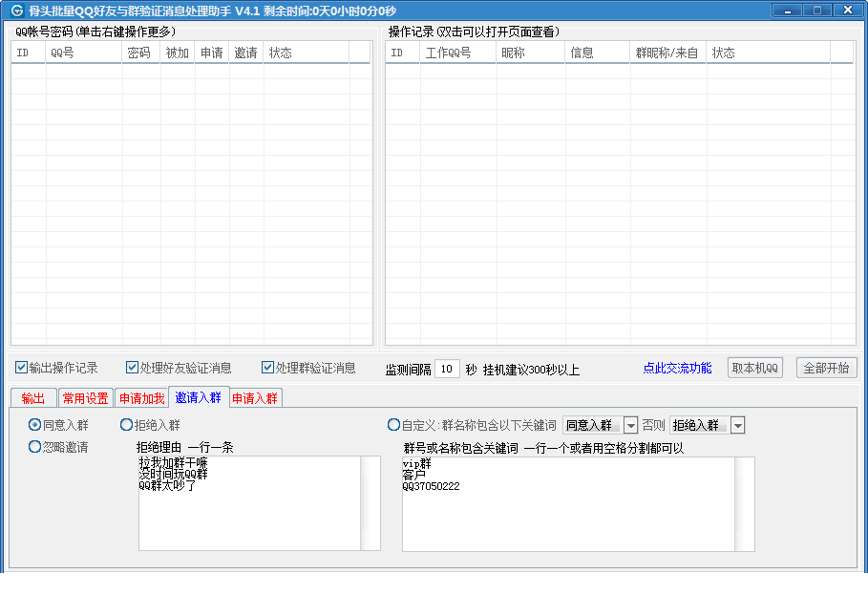The width and height of the screenshot is (868, 595).
Task: Click scrollbar of keyword text box
Action: click(x=745, y=504)
